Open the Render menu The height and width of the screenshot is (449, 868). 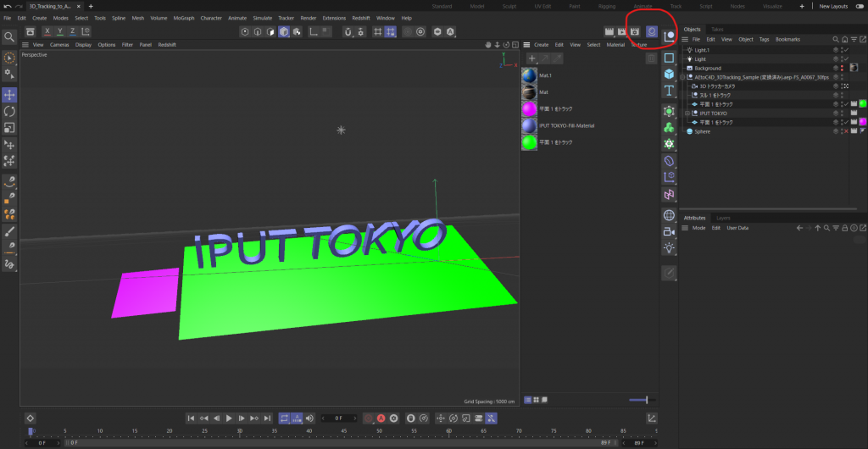point(308,18)
